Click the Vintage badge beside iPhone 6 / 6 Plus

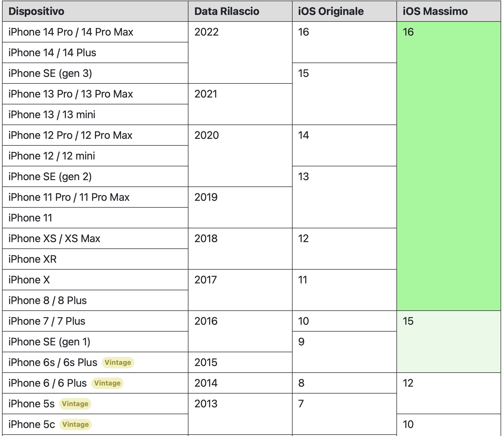coord(107,383)
